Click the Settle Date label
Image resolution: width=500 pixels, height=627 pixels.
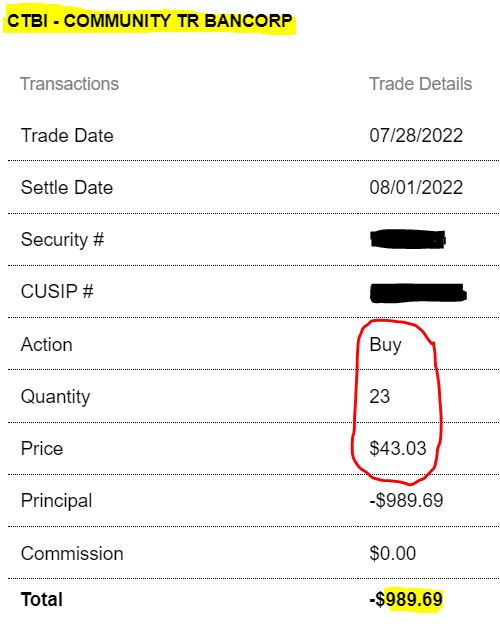click(67, 188)
